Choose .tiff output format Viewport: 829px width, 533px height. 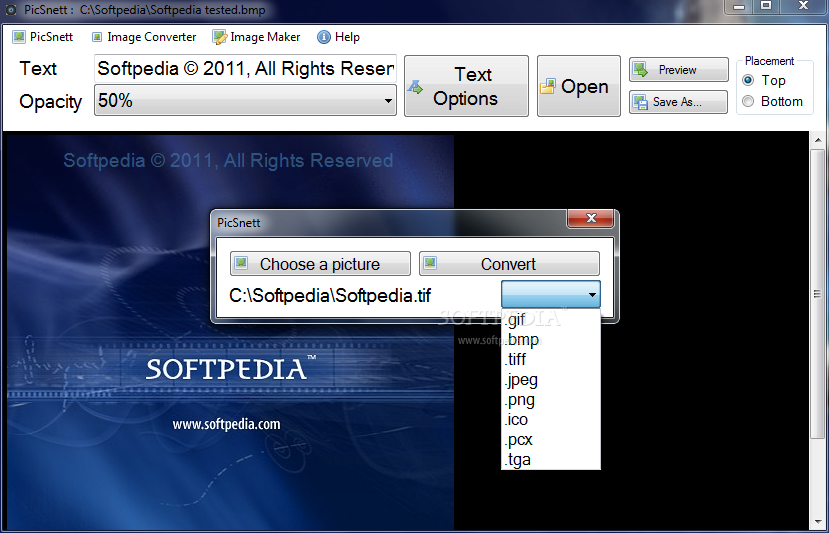pyautogui.click(x=551, y=360)
